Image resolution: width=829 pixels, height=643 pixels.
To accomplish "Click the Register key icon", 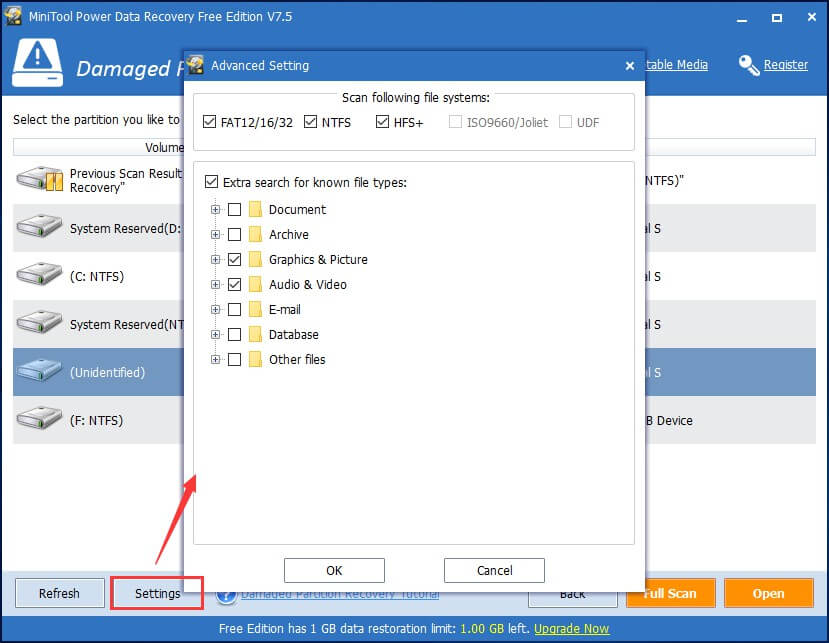I will (749, 66).
